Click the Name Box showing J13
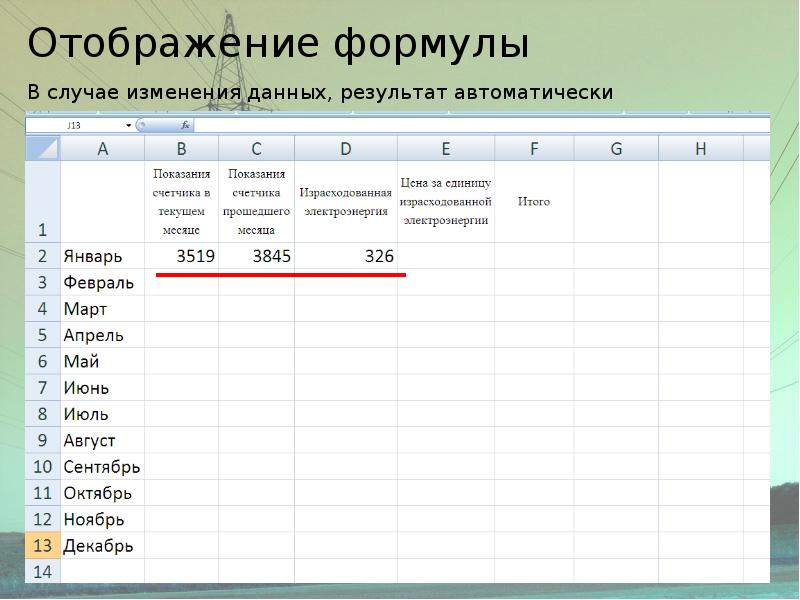This screenshot has height=600, width=800. [75, 126]
